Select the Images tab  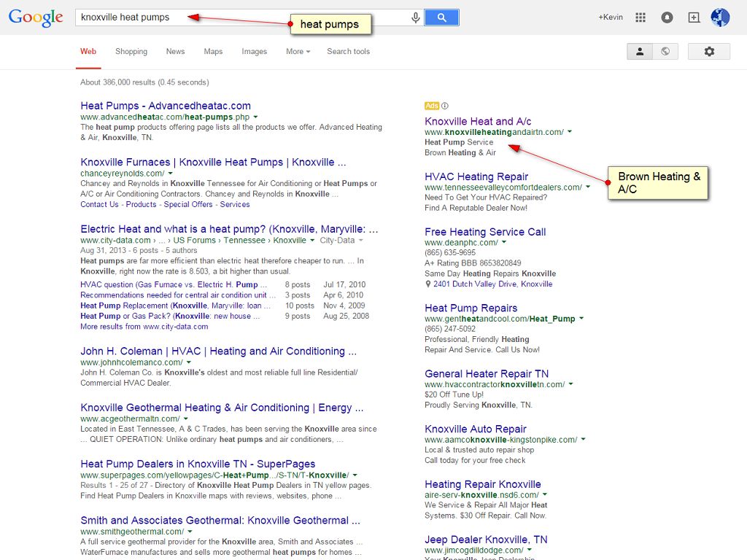[x=254, y=52]
